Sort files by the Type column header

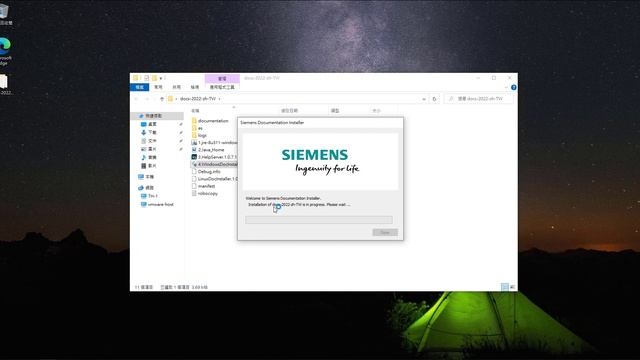click(x=335, y=111)
